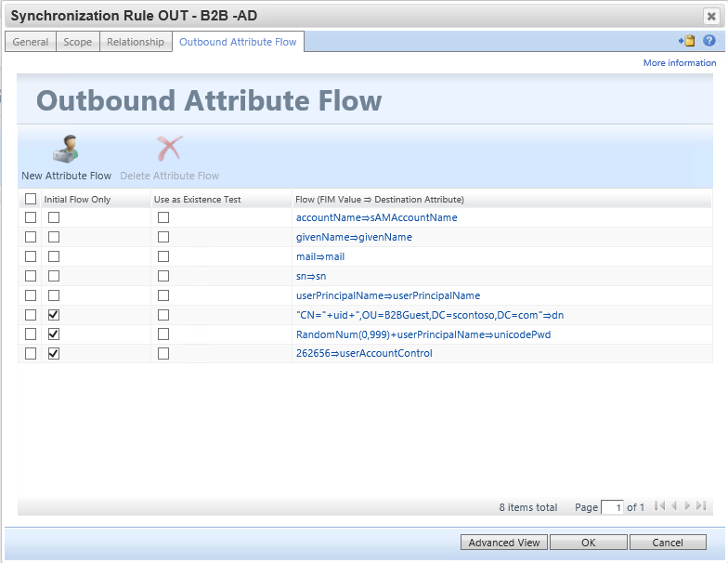Go to last page arrow

click(x=701, y=505)
